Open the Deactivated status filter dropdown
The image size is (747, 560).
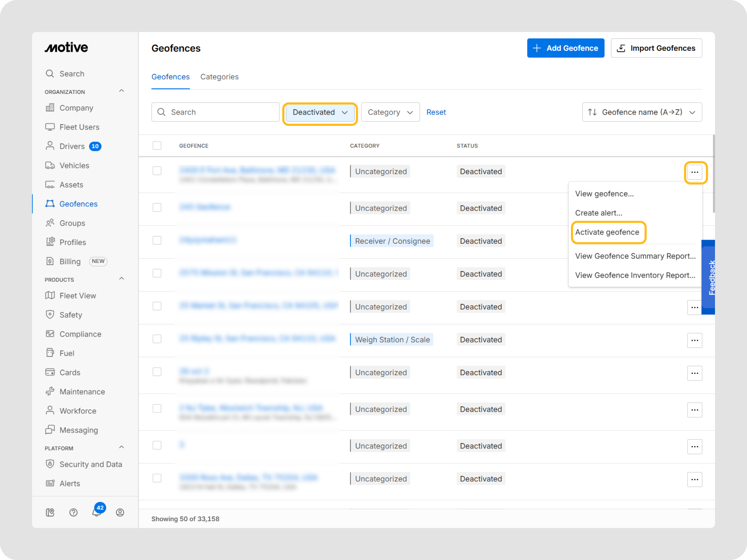pos(319,113)
